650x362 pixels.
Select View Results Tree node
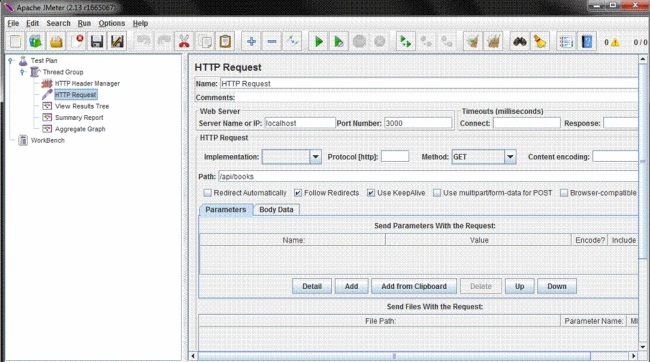pos(82,106)
